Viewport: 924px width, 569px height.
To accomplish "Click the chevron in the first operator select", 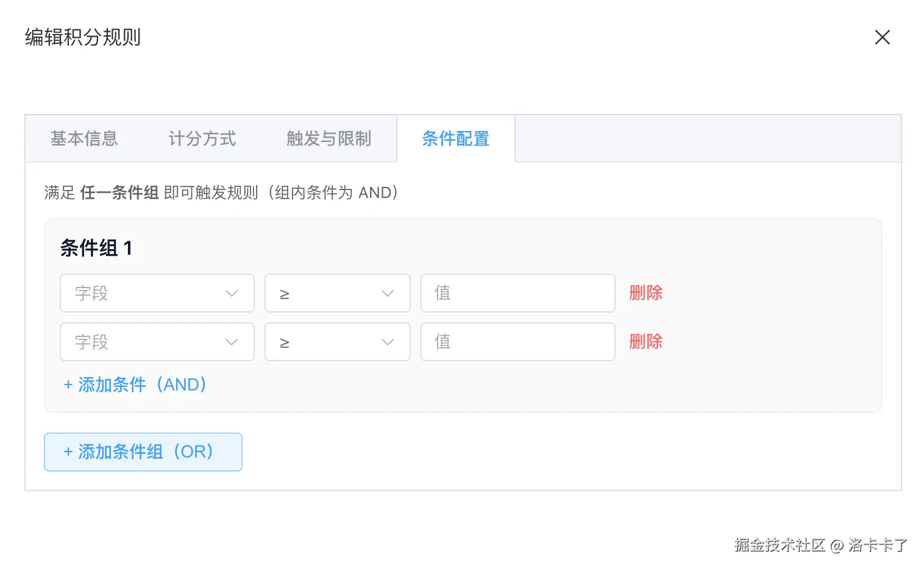I will point(388,293).
